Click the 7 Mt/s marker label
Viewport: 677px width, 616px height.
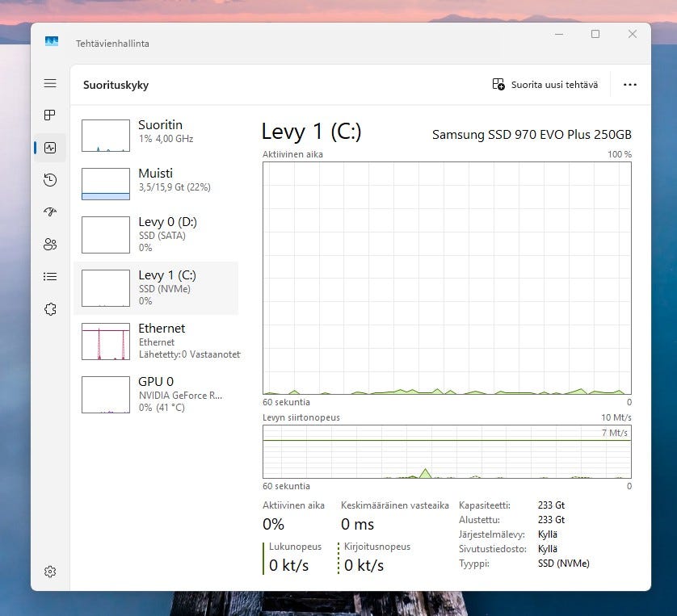point(615,433)
